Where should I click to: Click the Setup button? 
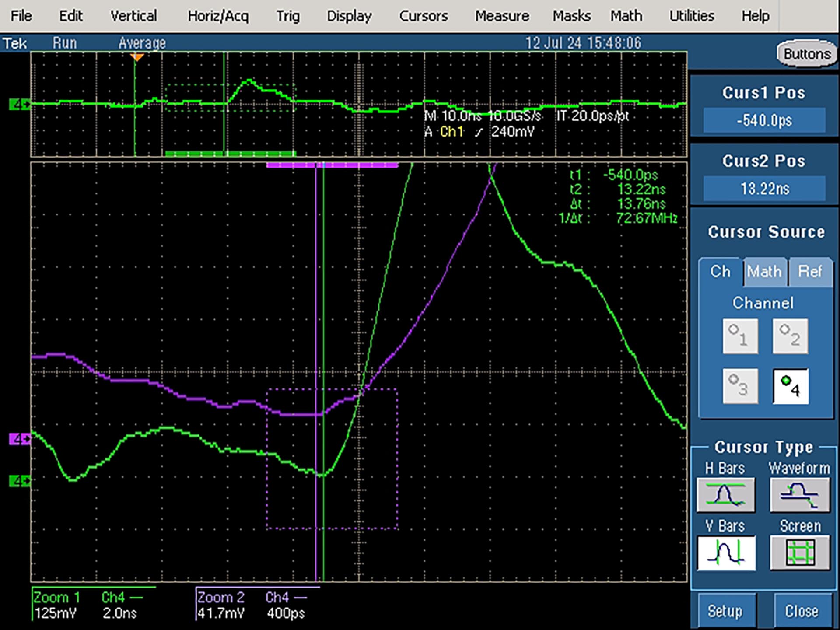point(725,611)
